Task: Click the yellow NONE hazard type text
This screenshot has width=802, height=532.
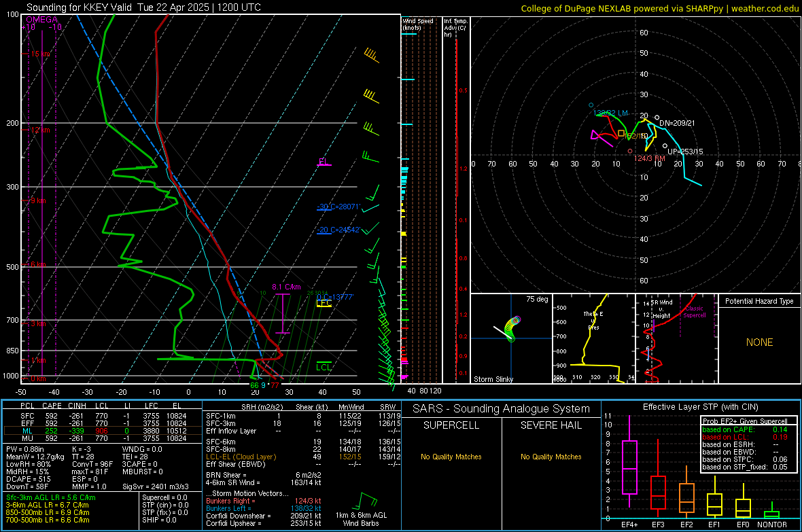Action: 759,342
